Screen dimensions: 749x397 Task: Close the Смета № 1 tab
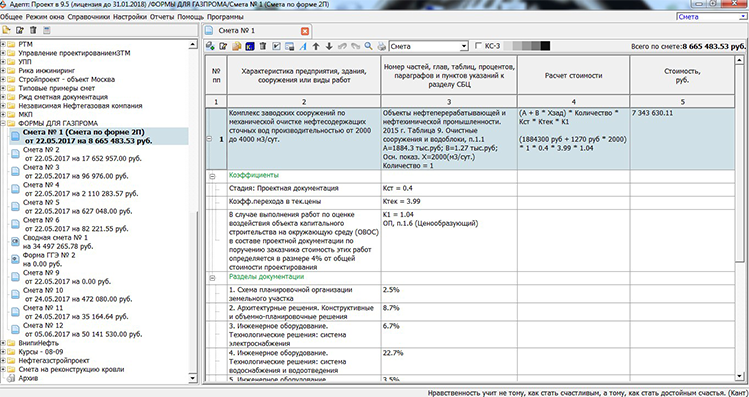[x=305, y=31]
